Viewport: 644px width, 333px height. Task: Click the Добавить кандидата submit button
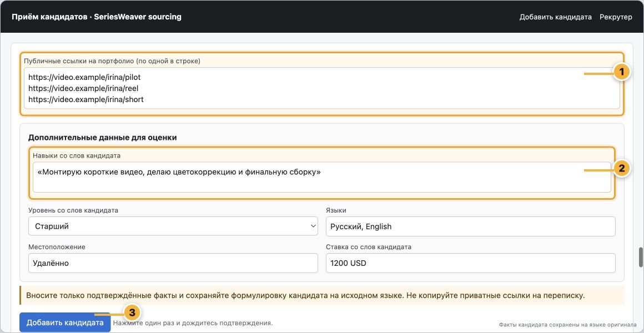pos(65,323)
